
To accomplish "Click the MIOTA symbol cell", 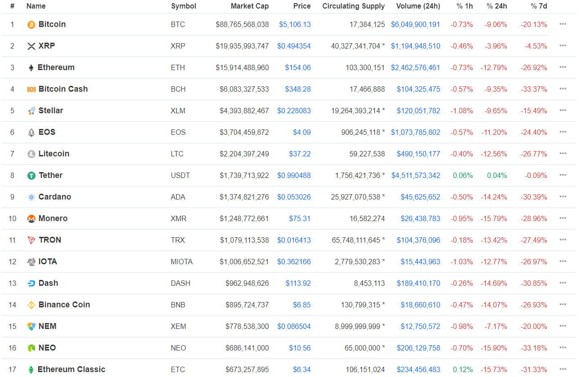I will [182, 262].
